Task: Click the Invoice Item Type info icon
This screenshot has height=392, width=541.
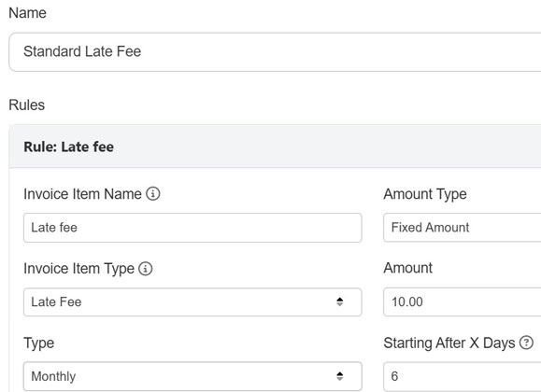Action: coord(146,269)
